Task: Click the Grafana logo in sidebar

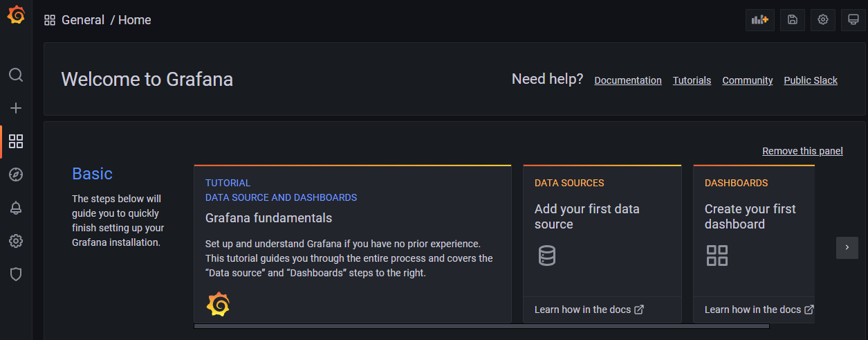Action: click(x=16, y=15)
